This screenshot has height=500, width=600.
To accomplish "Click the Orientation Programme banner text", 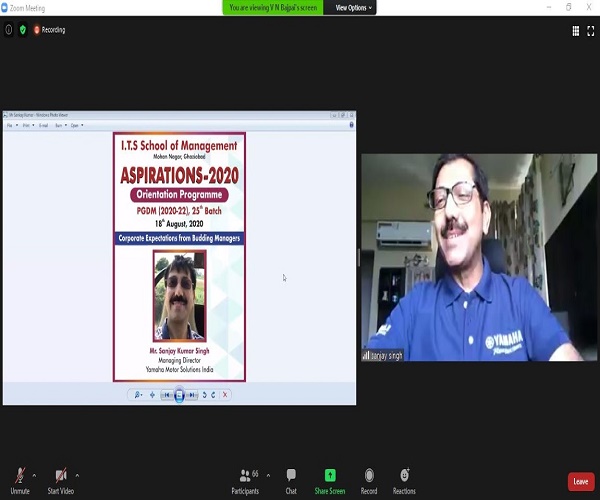I will 179,195.
